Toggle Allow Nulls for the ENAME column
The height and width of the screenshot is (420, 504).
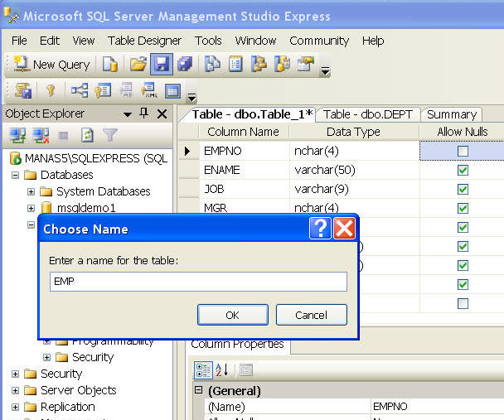pyautogui.click(x=463, y=170)
